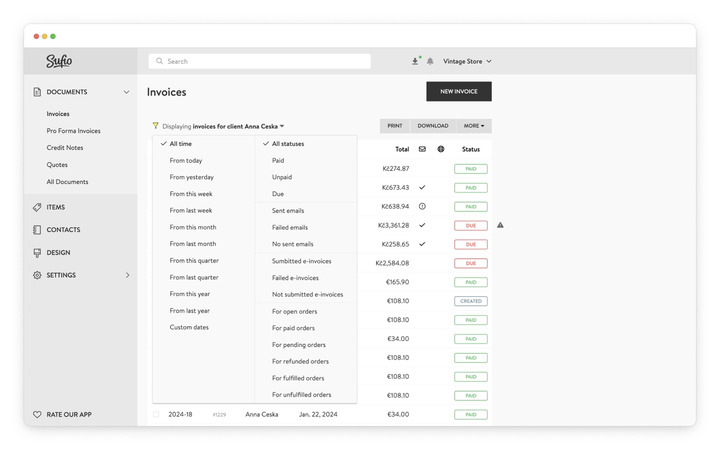Filter For unfulfilled orders

[302, 395]
